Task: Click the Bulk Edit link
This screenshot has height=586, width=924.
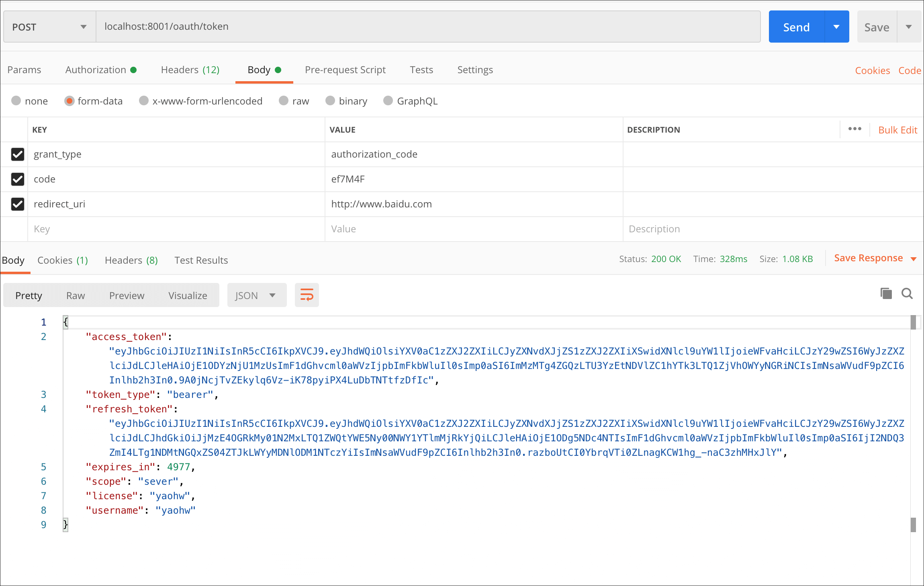Action: (x=897, y=130)
